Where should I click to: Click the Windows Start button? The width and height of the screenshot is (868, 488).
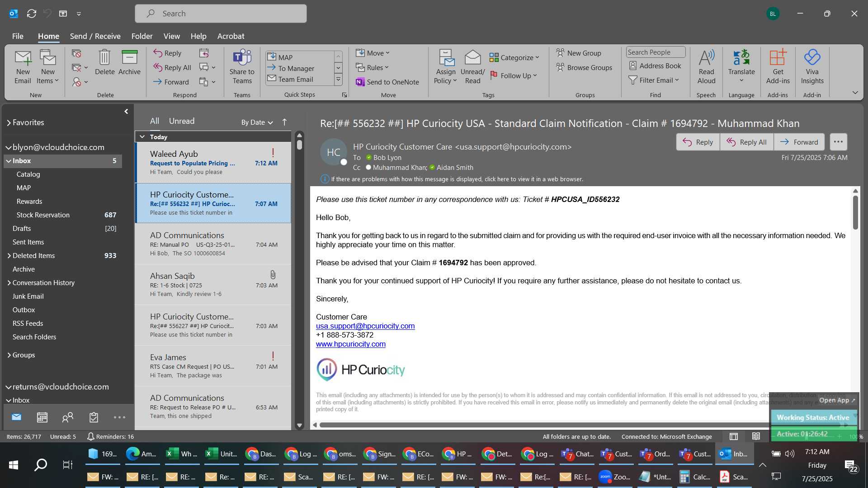tap(14, 465)
